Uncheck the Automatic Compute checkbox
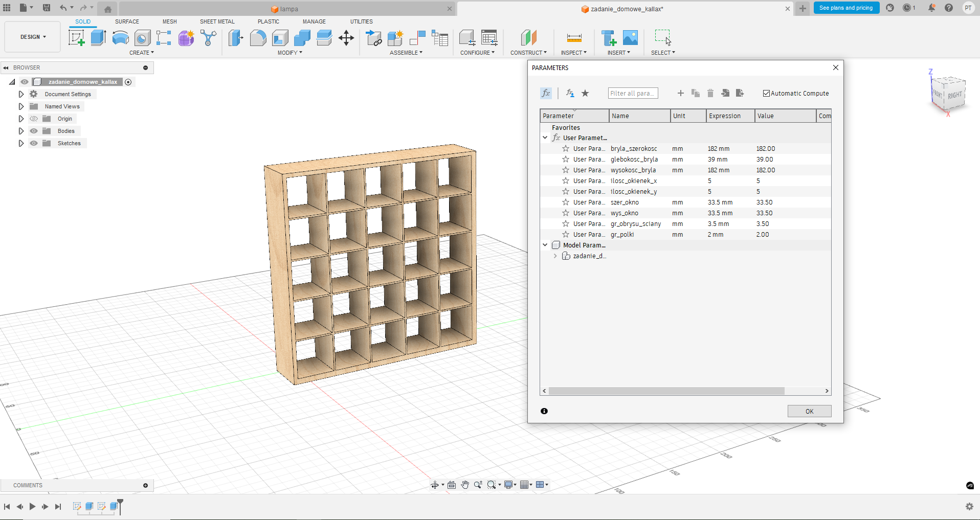 tap(766, 94)
